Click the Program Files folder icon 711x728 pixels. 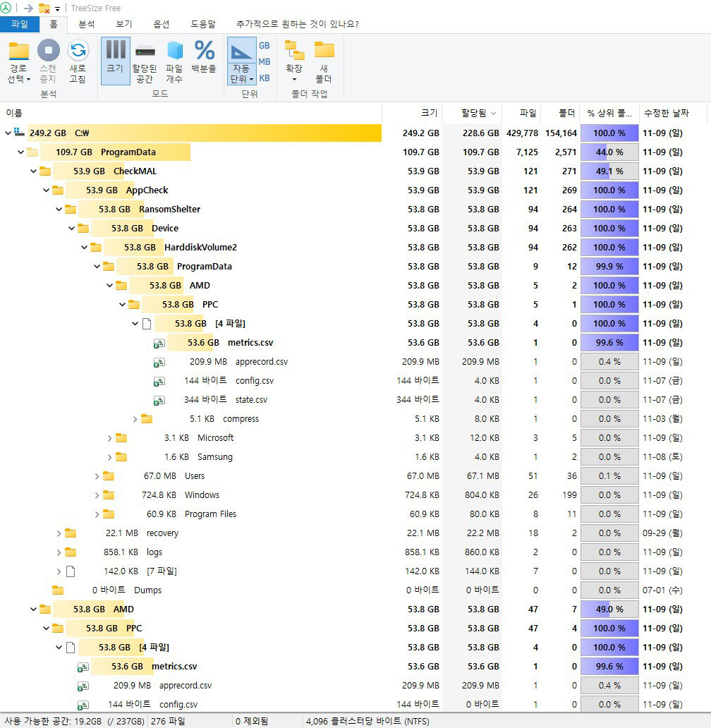[109, 514]
